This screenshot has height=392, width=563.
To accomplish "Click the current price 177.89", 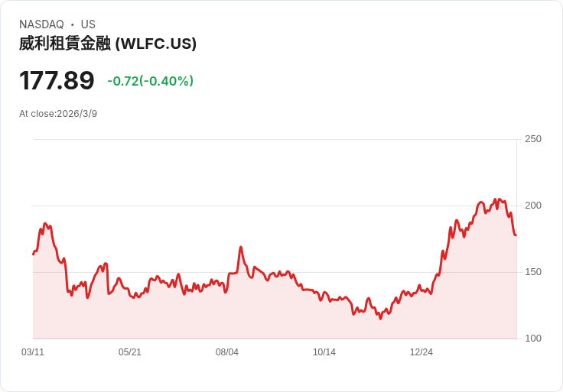I will point(57,80).
